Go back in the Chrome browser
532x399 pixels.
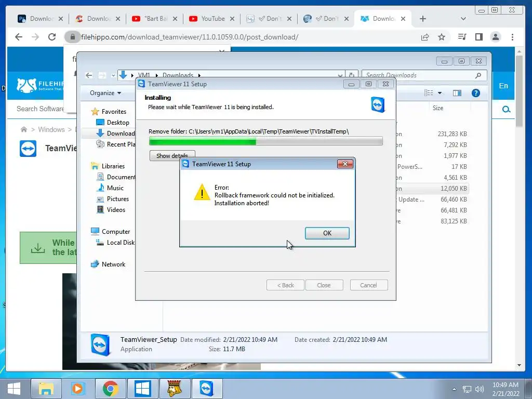19,37
